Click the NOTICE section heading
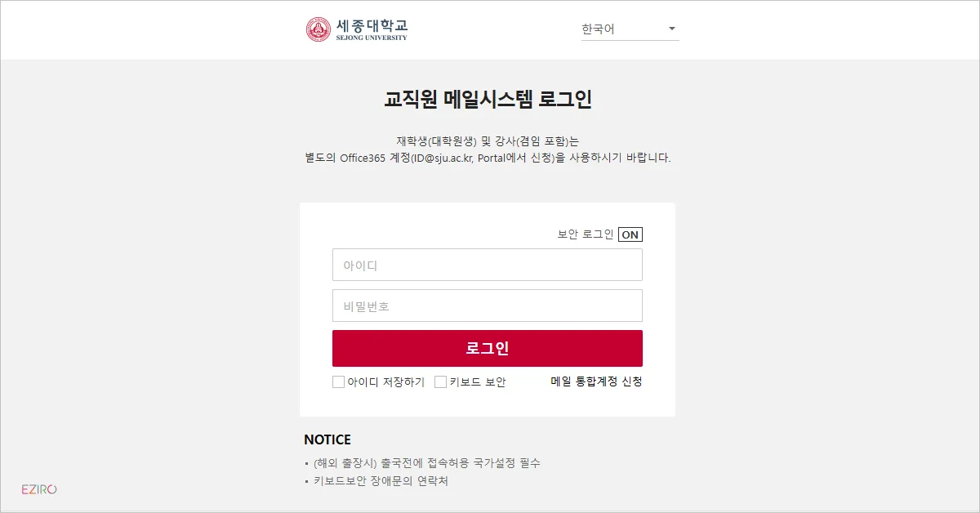980x513 pixels. tap(326, 439)
